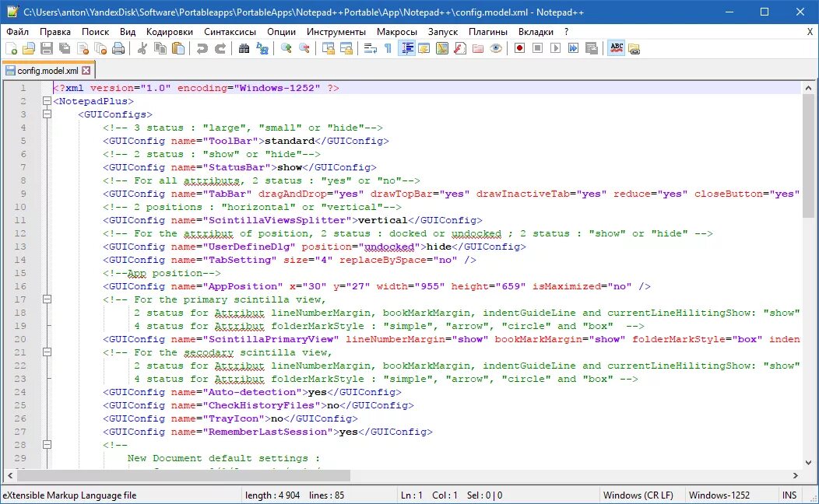The image size is (819, 504).
Task: Click Windows-1252 encoding in status bar
Action: click(x=720, y=495)
